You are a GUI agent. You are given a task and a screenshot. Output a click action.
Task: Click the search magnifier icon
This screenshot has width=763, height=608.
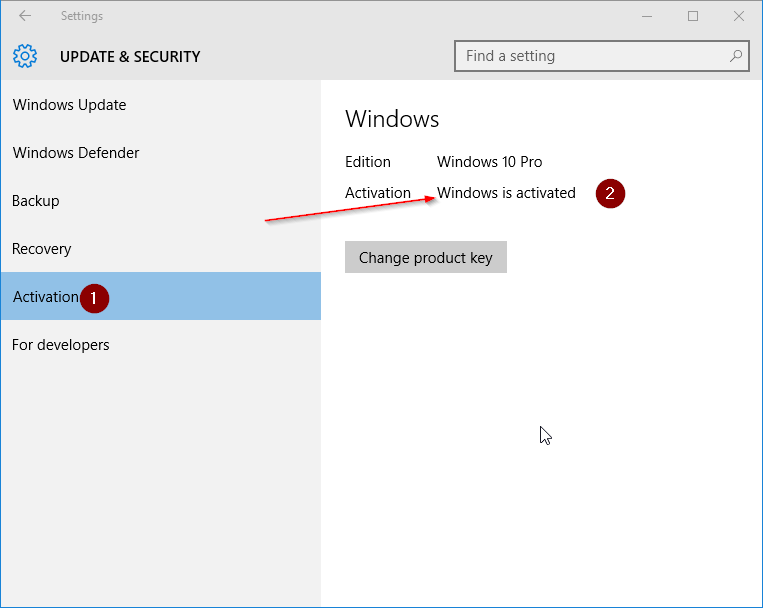point(736,56)
